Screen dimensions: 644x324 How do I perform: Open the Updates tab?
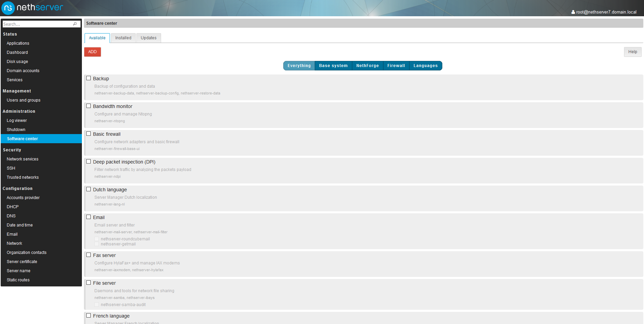click(x=149, y=38)
